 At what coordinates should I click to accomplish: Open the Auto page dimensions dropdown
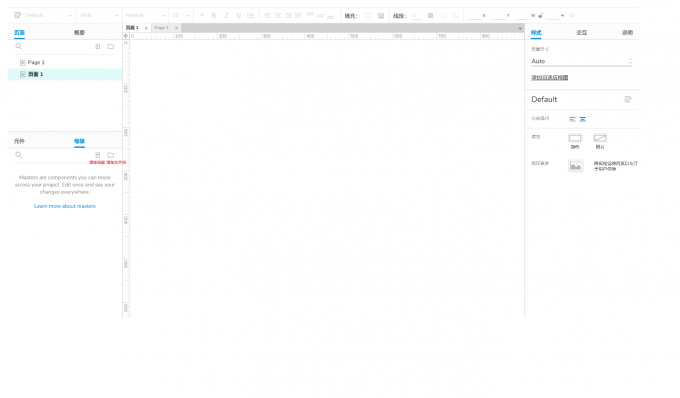pos(582,62)
